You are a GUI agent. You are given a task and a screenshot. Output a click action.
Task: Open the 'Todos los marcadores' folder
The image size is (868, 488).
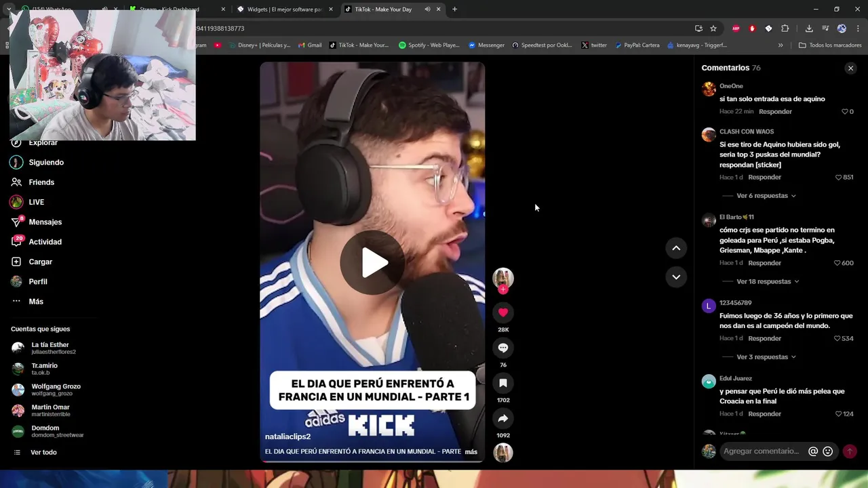830,45
